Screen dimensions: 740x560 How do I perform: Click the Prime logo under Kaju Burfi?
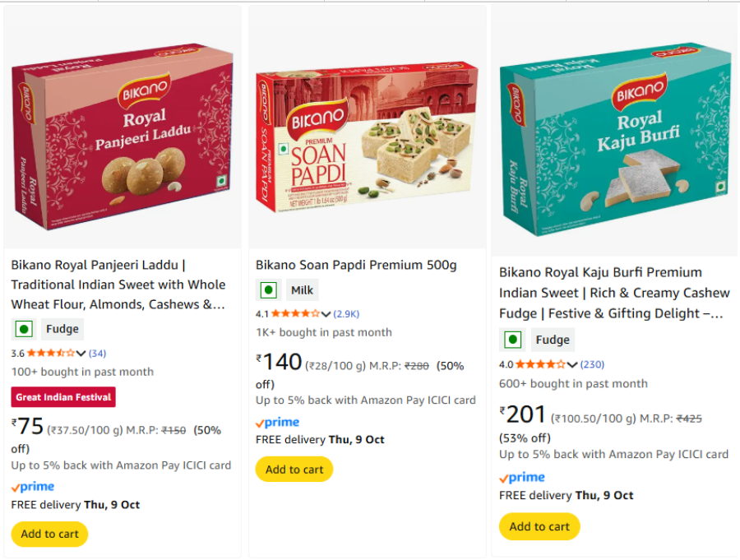coord(522,478)
